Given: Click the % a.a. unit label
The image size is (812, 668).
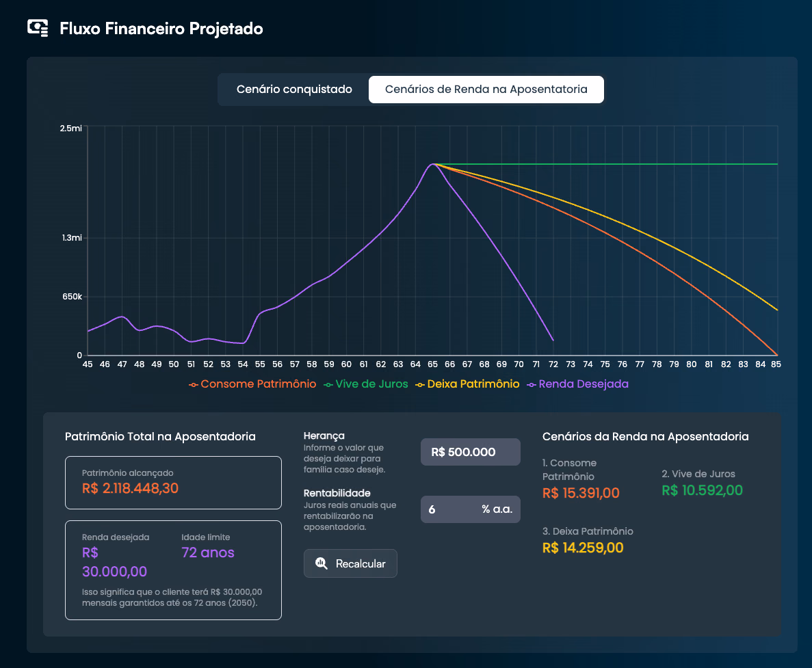Looking at the screenshot, I should pos(497,509).
